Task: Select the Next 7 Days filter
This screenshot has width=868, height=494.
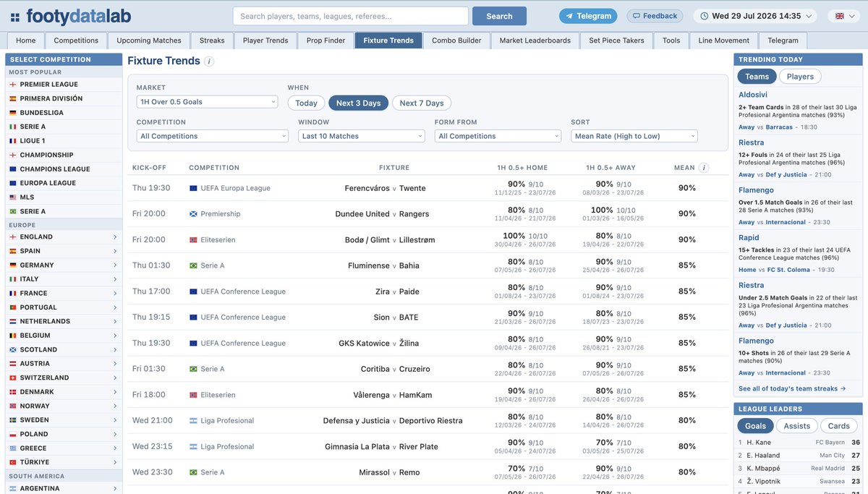Action: click(422, 103)
